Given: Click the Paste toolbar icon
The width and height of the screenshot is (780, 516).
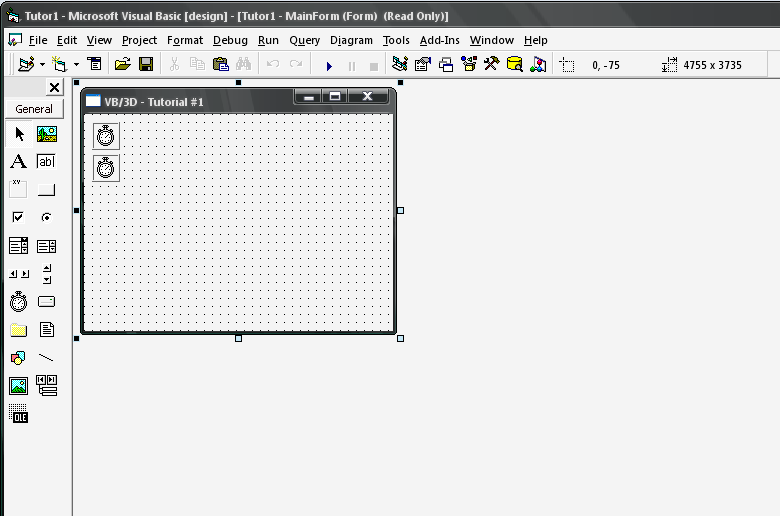Looking at the screenshot, I should pos(220,64).
